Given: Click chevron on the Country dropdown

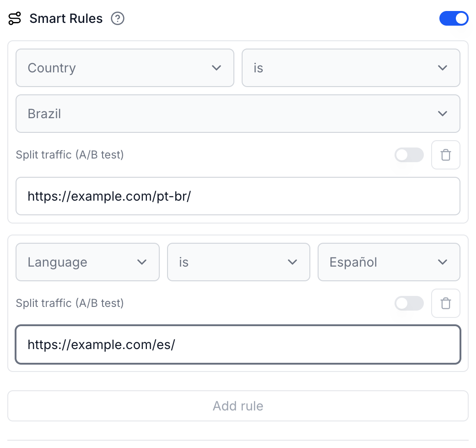Looking at the screenshot, I should [x=216, y=68].
